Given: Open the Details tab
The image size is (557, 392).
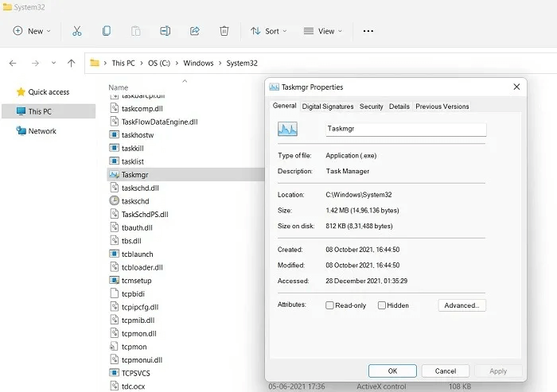Looking at the screenshot, I should point(399,107).
